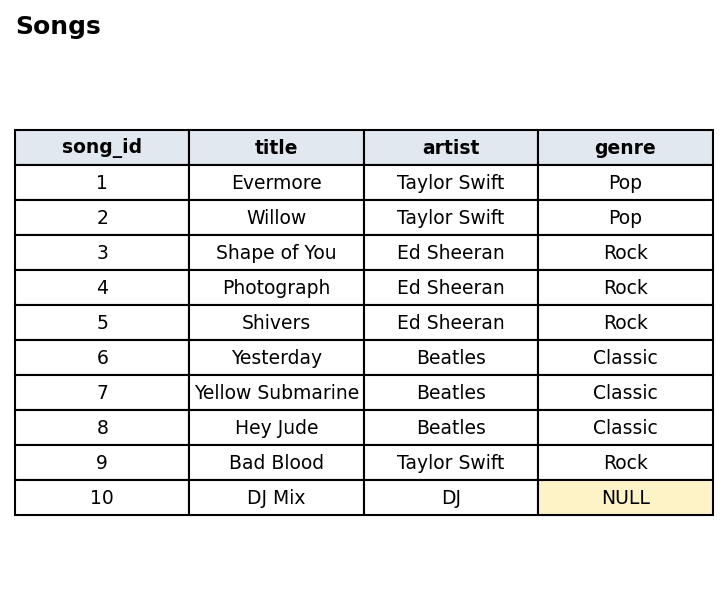Select the highlighted NULL genre cell
The height and width of the screenshot is (606, 727).
click(x=625, y=498)
